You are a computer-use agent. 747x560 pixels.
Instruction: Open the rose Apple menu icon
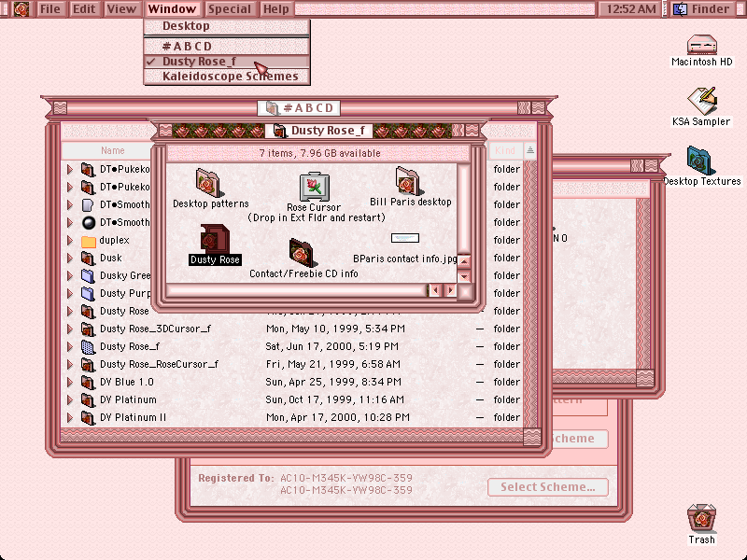[x=21, y=8]
